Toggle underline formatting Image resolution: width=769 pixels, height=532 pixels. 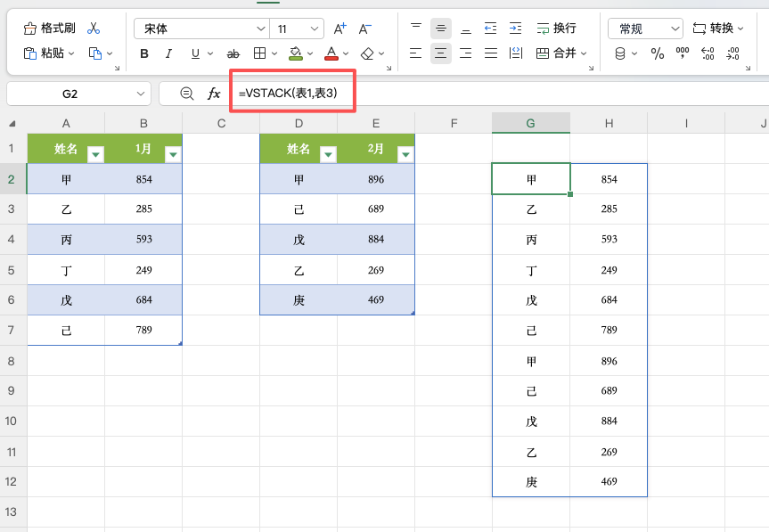195,53
